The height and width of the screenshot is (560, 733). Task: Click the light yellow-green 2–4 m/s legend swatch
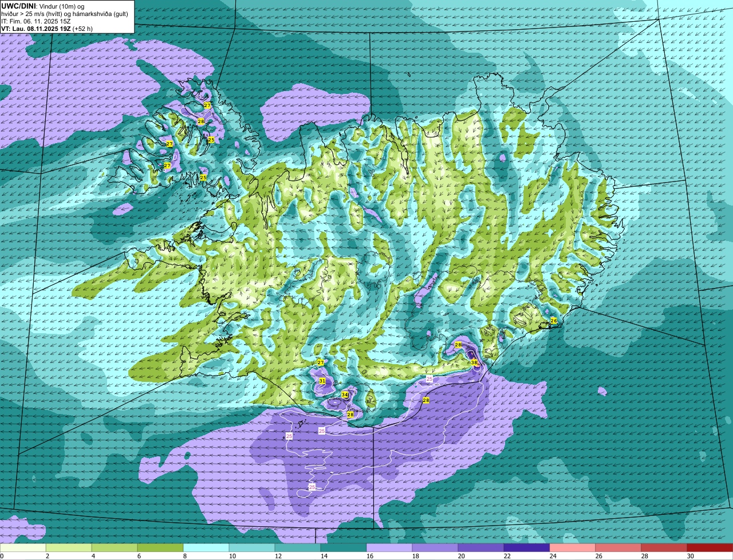(69, 548)
